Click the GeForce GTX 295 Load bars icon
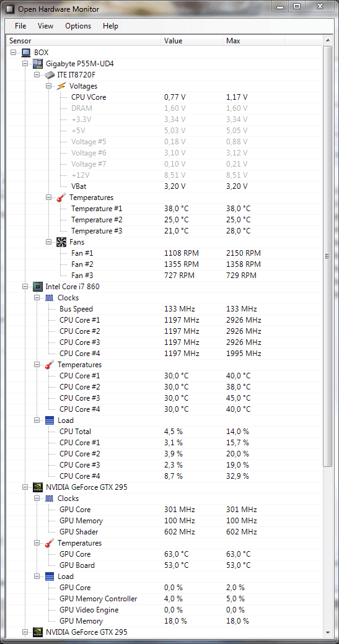Image resolution: width=339 pixels, height=644 pixels. 50,577
